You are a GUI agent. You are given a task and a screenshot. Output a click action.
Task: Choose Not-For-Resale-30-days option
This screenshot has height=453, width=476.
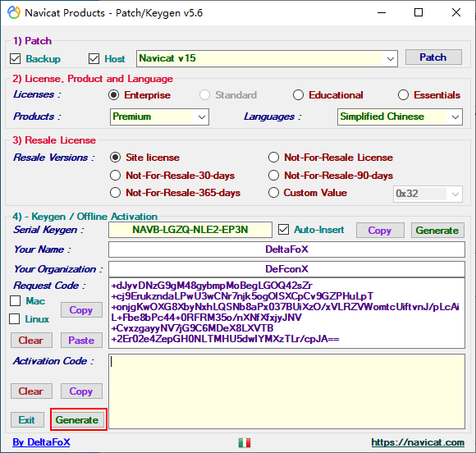(116, 175)
